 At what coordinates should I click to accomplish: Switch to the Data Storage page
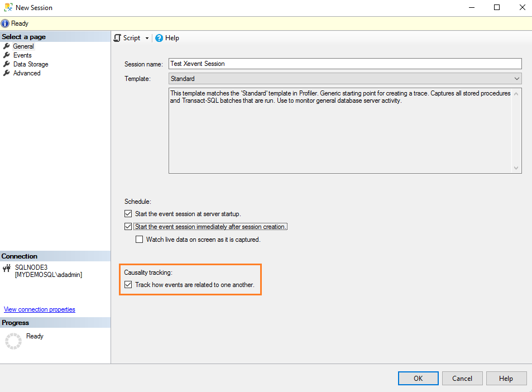pos(31,64)
